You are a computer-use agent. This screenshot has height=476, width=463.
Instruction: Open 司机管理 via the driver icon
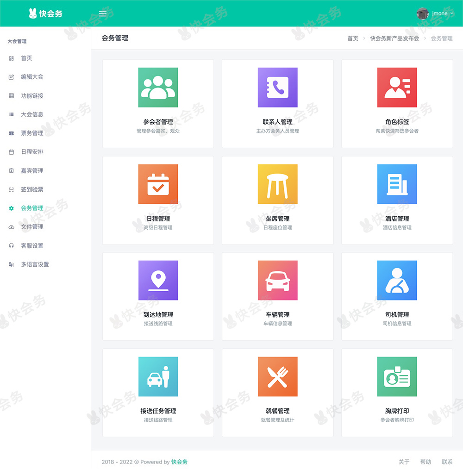(397, 280)
